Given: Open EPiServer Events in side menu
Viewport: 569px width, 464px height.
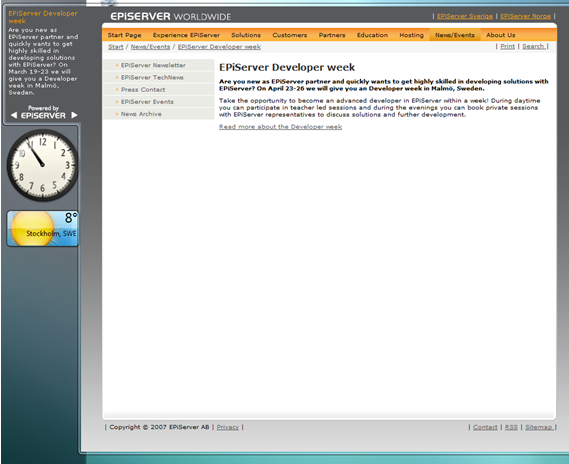Looking at the screenshot, I should point(158,102).
